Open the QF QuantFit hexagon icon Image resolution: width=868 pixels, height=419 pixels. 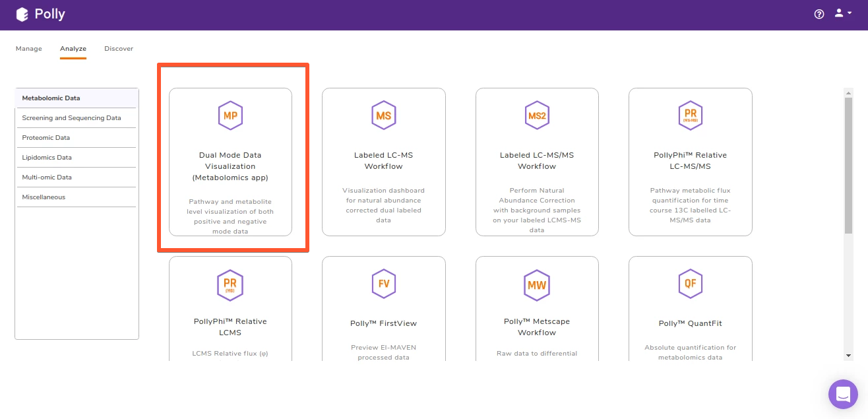tap(691, 284)
